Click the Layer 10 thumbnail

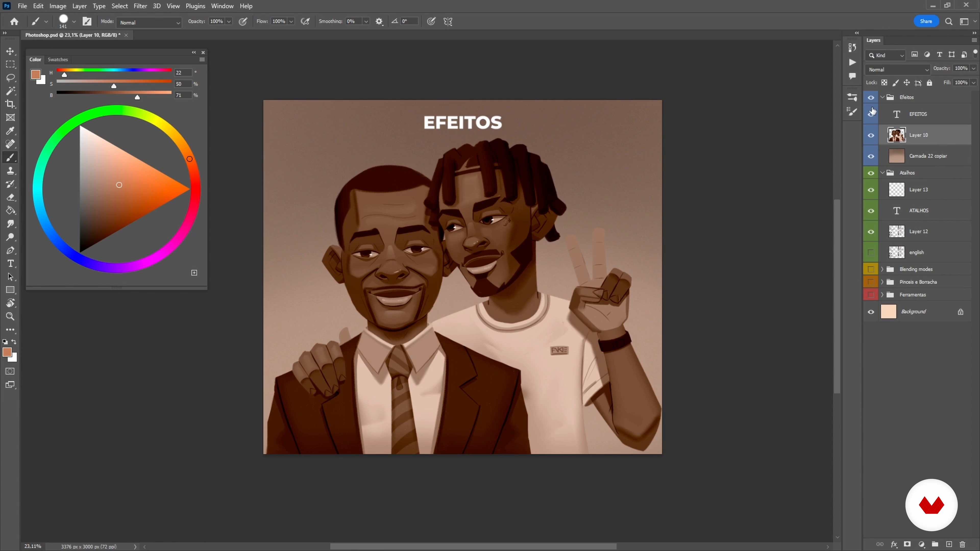point(896,135)
